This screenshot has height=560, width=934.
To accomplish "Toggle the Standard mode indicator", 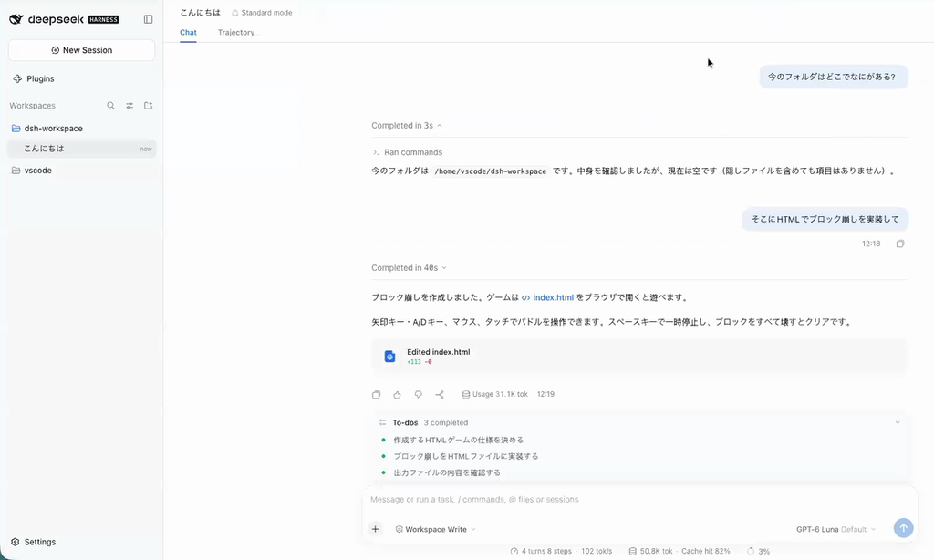I will (x=262, y=13).
